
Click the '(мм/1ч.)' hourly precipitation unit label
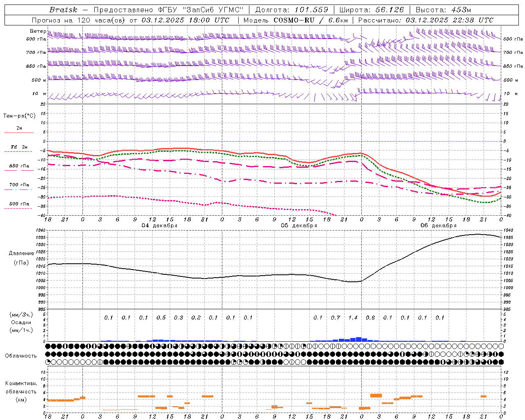tap(21, 330)
